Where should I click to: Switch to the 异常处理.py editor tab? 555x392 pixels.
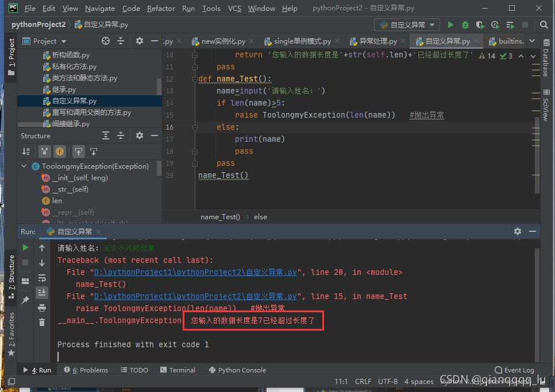click(x=373, y=41)
